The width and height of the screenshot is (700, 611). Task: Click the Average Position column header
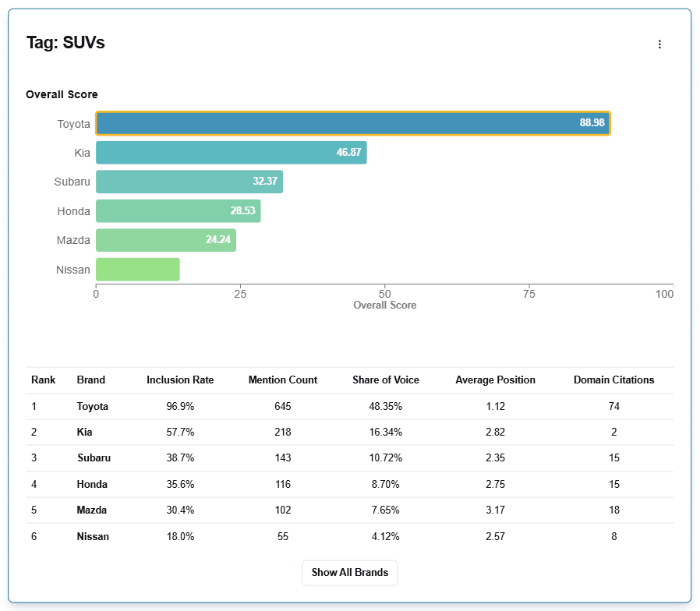coord(495,380)
